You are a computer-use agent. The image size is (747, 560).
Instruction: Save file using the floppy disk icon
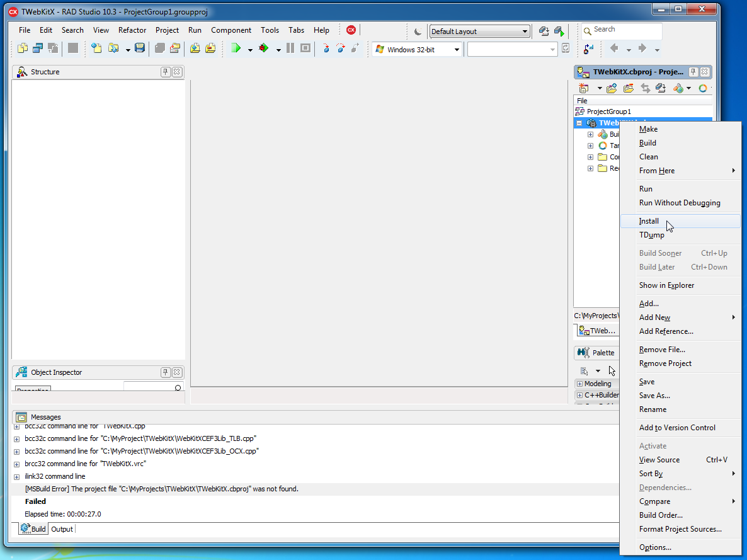[140, 48]
